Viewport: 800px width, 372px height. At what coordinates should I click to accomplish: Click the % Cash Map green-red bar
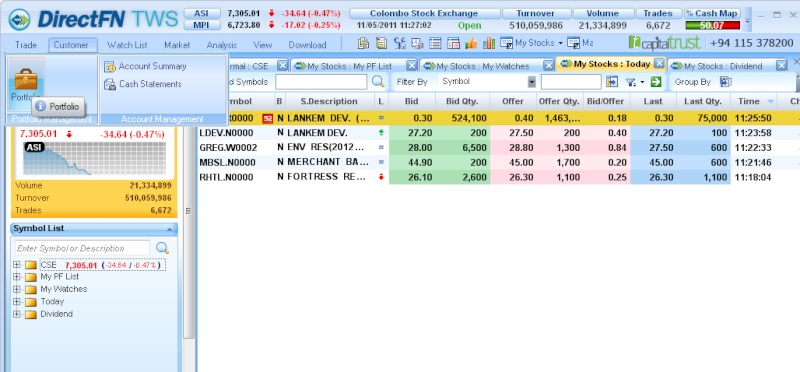click(x=712, y=26)
